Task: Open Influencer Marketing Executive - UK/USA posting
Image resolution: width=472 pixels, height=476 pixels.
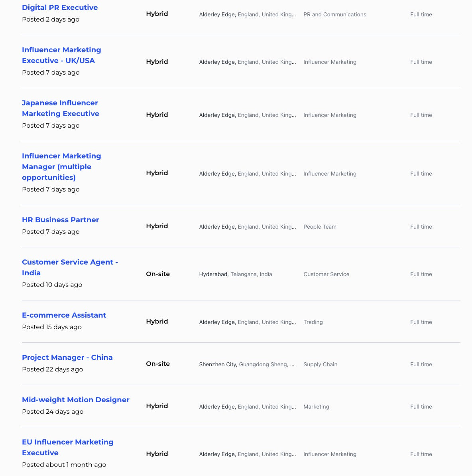Action: tap(61, 55)
